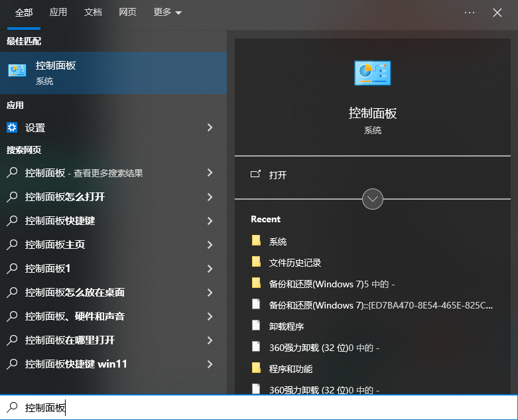This screenshot has width=518, height=420.
Task: Click the search magnifier in the search box
Action: pos(12,407)
